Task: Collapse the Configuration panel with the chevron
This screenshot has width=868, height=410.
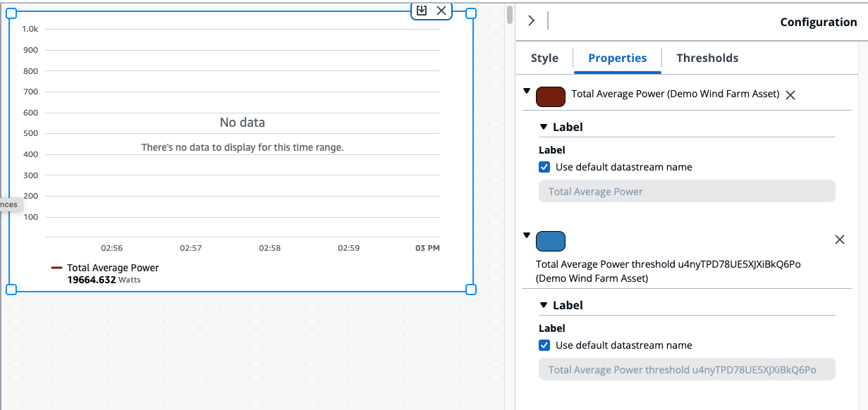Action: coord(532,21)
